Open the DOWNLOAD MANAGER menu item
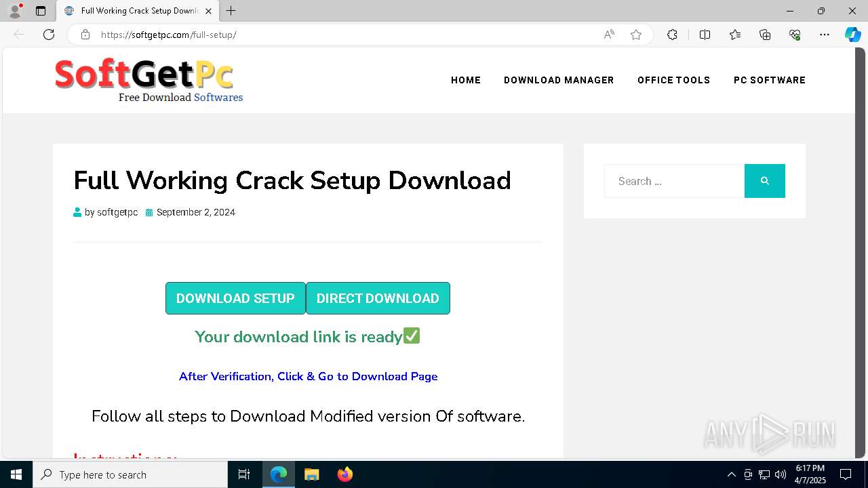The height and width of the screenshot is (488, 868). click(x=559, y=80)
